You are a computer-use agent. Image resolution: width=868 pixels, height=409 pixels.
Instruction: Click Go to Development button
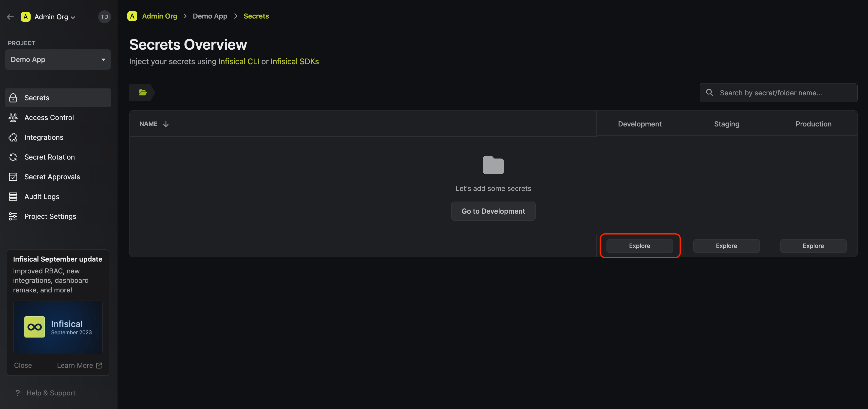(x=493, y=211)
